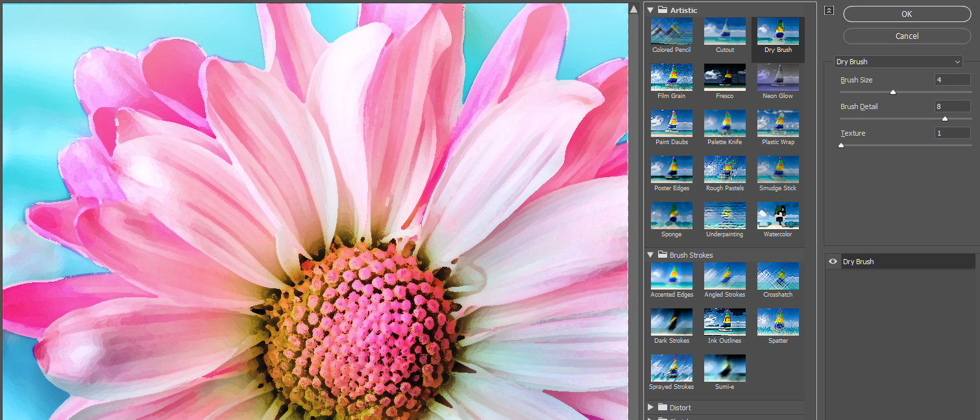Apply the Underpainting filter thumbnail
The image size is (980, 420).
click(725, 216)
